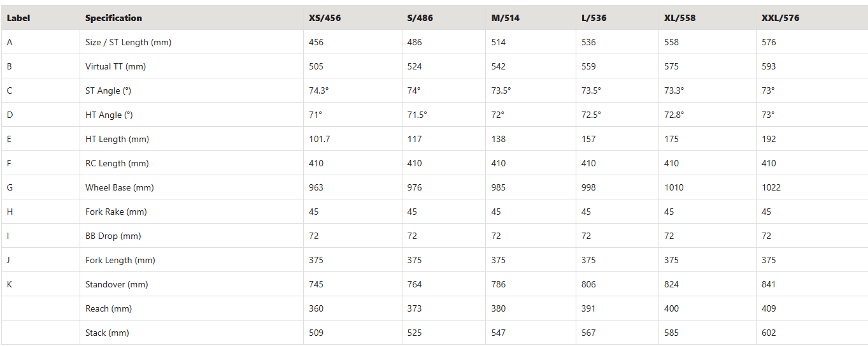Select the Reach value 400
Image resolution: width=868 pixels, height=346 pixels.
tap(671, 308)
